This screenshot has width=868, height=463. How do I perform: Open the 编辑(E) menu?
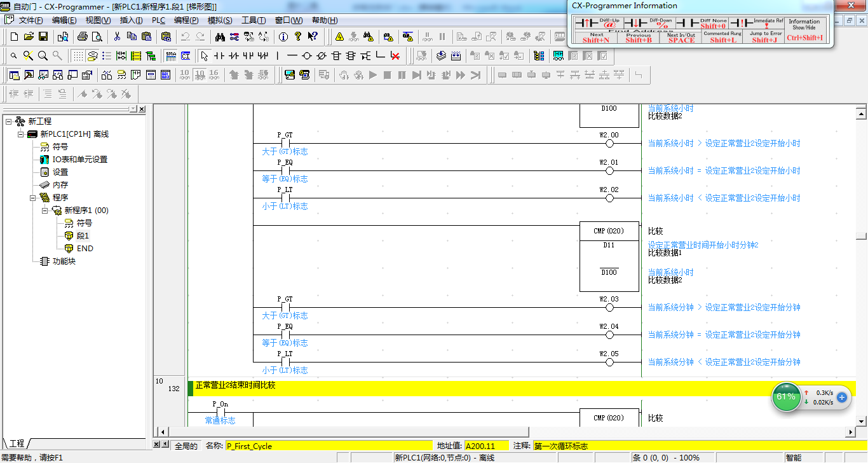point(64,20)
